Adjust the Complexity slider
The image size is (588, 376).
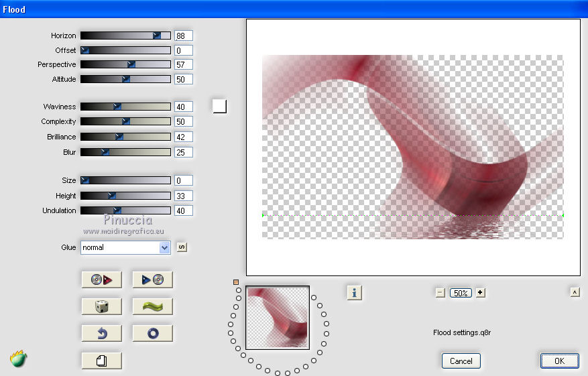125,121
